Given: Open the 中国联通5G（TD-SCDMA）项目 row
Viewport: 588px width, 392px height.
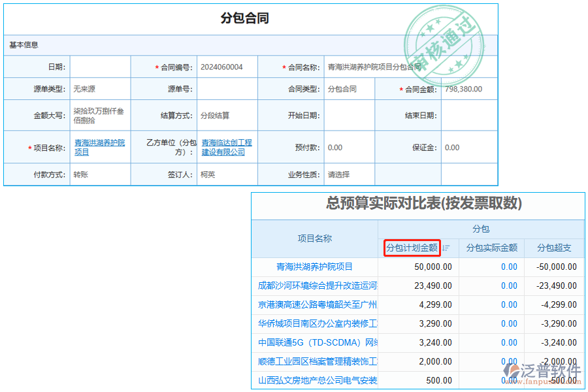Looking at the screenshot, I should click(x=319, y=342).
